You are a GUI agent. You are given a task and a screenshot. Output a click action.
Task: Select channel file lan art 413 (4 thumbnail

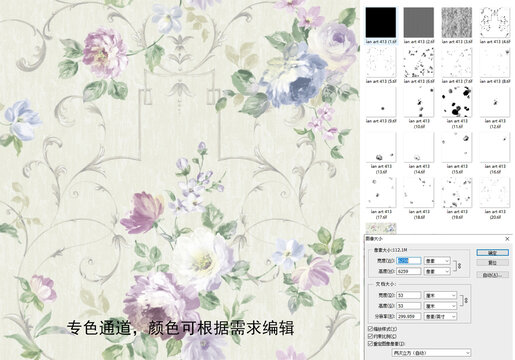tap(495, 23)
